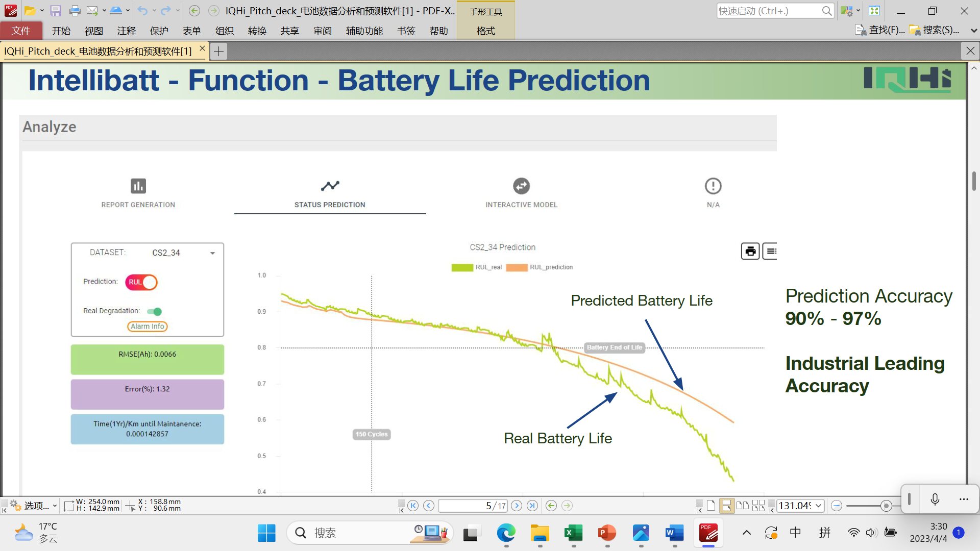Open chart hamburger menu icon
The width and height of the screenshot is (980, 551).
point(770,251)
